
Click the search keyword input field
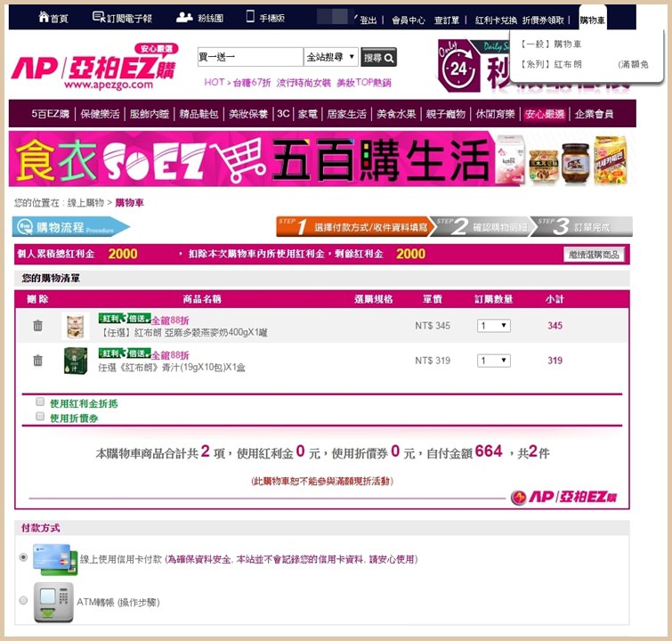click(x=249, y=58)
